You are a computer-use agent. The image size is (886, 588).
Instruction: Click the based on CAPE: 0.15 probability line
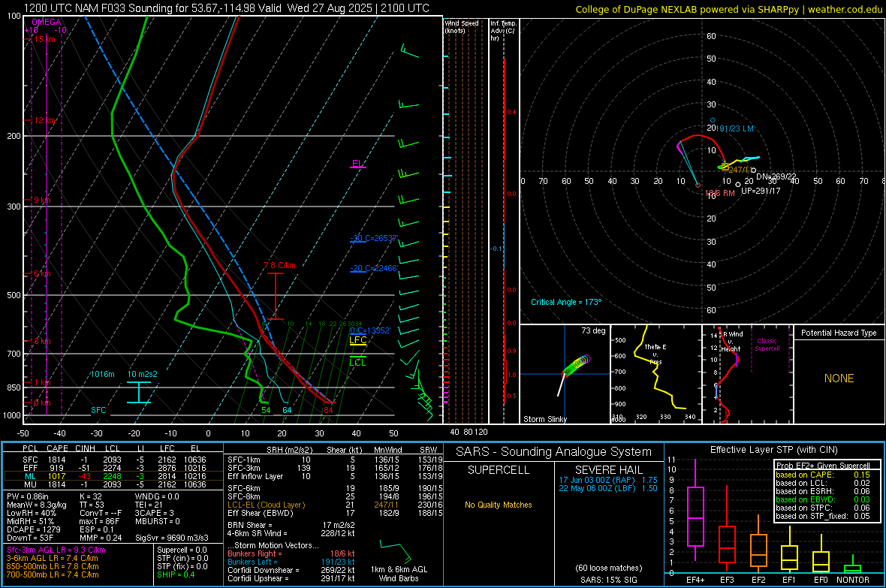pos(823,475)
